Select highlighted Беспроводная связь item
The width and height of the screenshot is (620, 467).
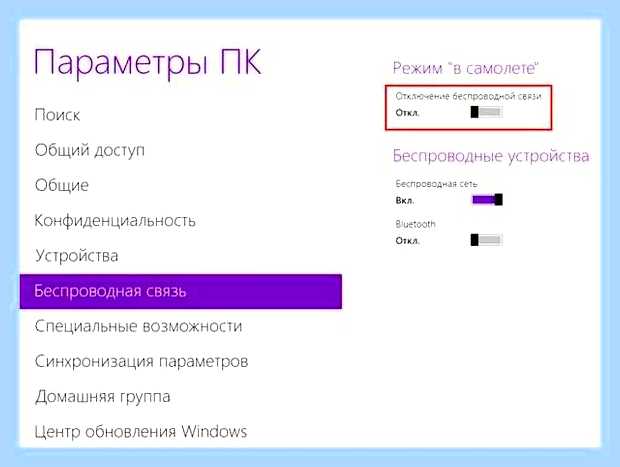tap(181, 291)
